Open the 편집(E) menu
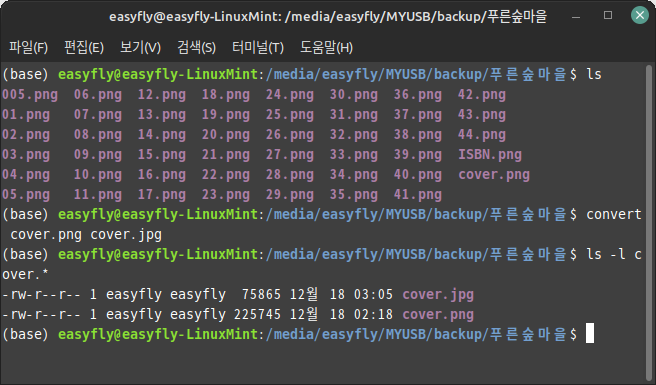 pyautogui.click(x=84, y=47)
